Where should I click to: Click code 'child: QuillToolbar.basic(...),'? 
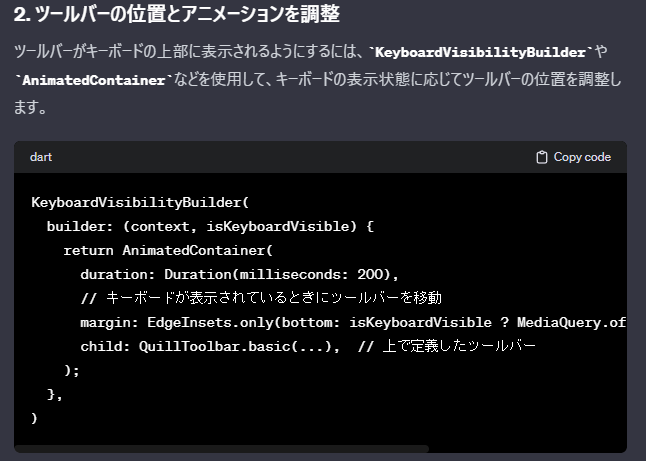(210, 346)
